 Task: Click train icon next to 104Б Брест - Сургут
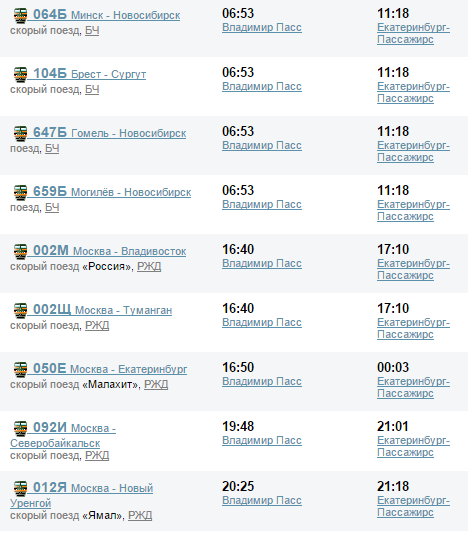click(20, 75)
